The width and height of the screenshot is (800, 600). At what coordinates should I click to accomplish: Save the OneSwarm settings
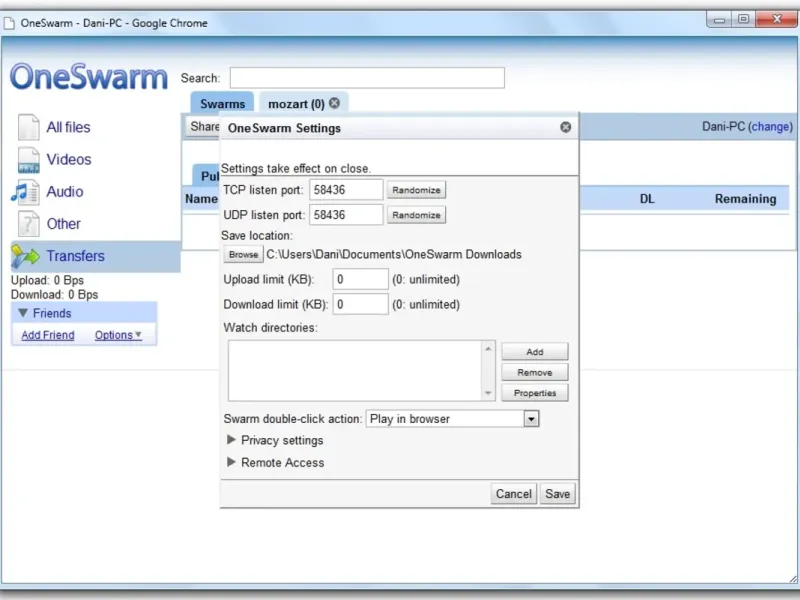coord(558,494)
